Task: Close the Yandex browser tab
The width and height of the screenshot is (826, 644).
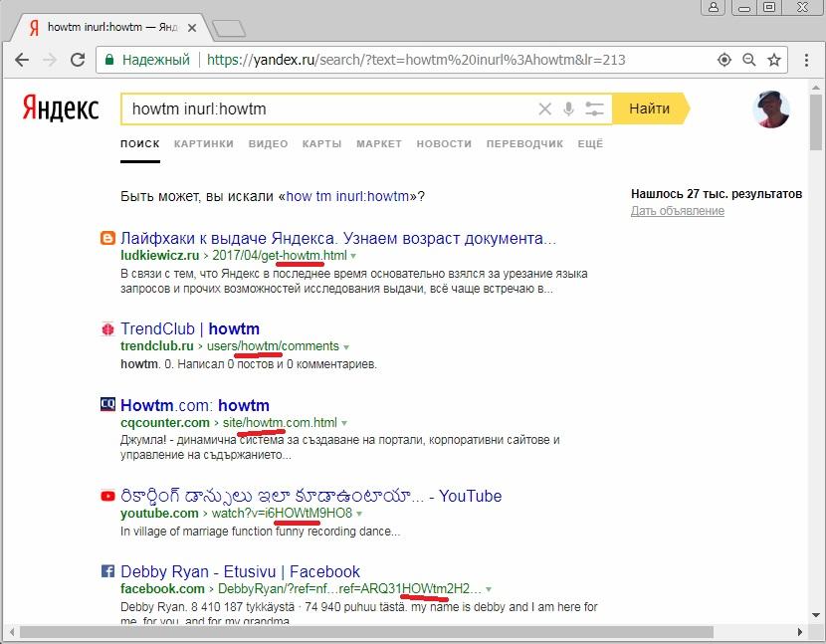Action: click(x=192, y=28)
